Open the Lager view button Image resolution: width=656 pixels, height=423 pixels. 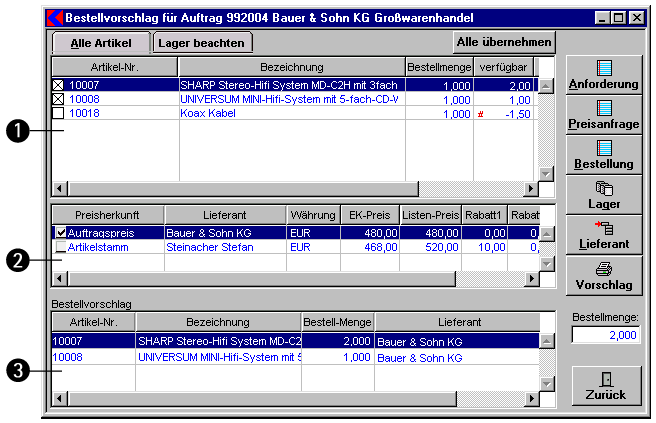pos(603,193)
